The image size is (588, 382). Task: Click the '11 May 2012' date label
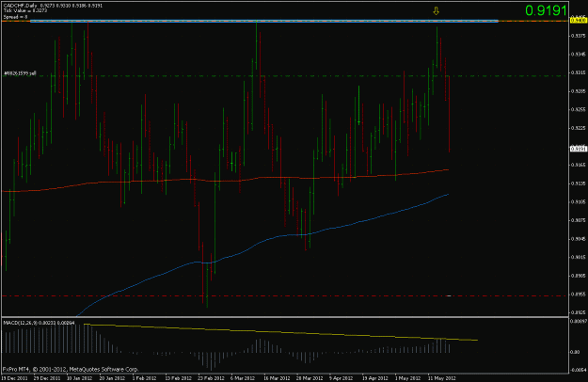click(442, 378)
